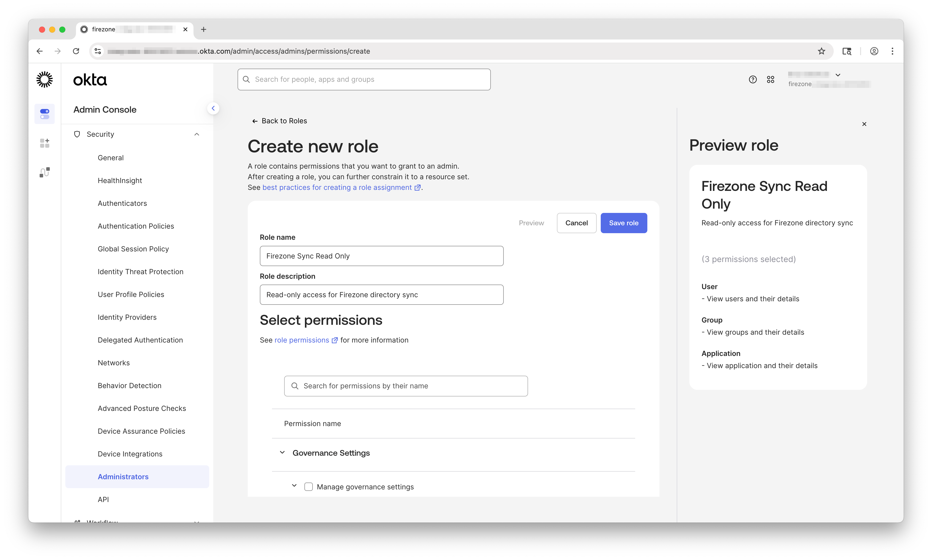Open Identity Providers in the sidebar
Viewport: 932px width, 560px height.
[x=127, y=317]
